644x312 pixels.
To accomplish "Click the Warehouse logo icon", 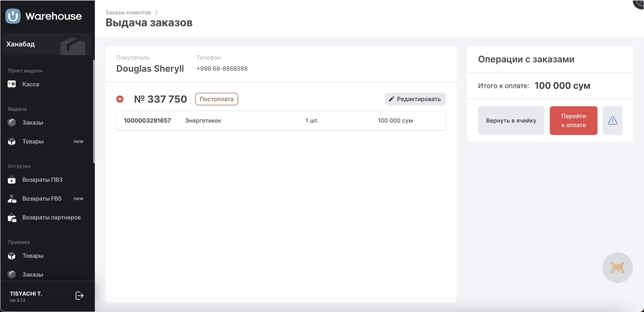I will click(13, 17).
